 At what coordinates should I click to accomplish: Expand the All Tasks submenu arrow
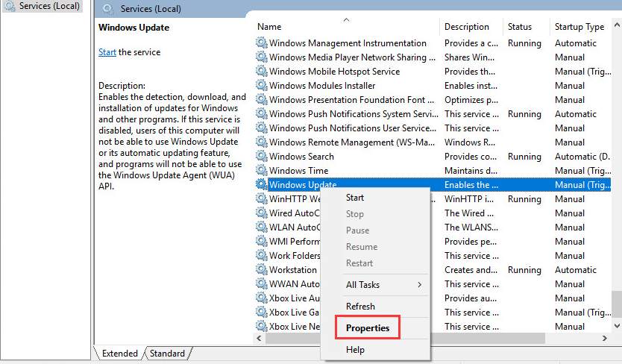[x=419, y=285]
